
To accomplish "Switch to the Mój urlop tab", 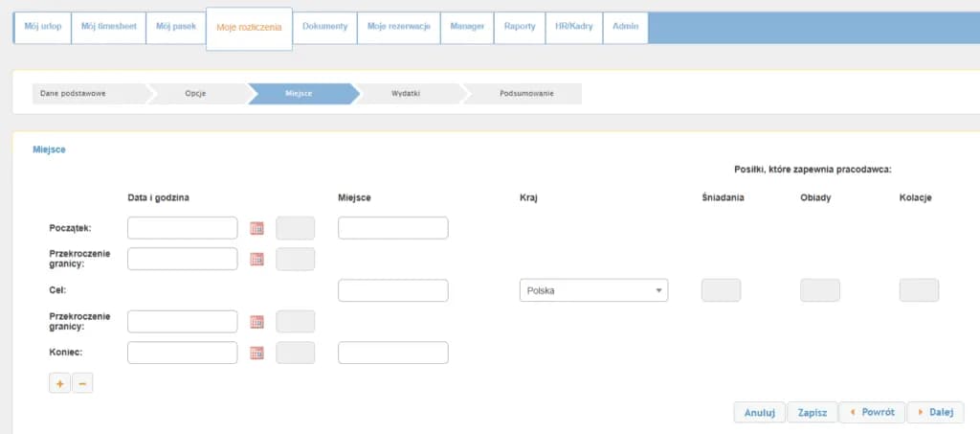I will point(42,27).
